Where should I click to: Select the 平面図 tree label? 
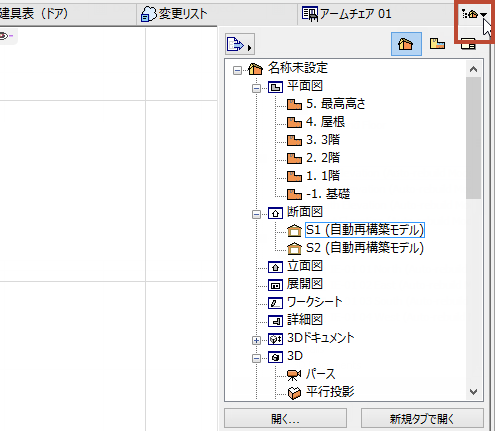click(x=305, y=86)
